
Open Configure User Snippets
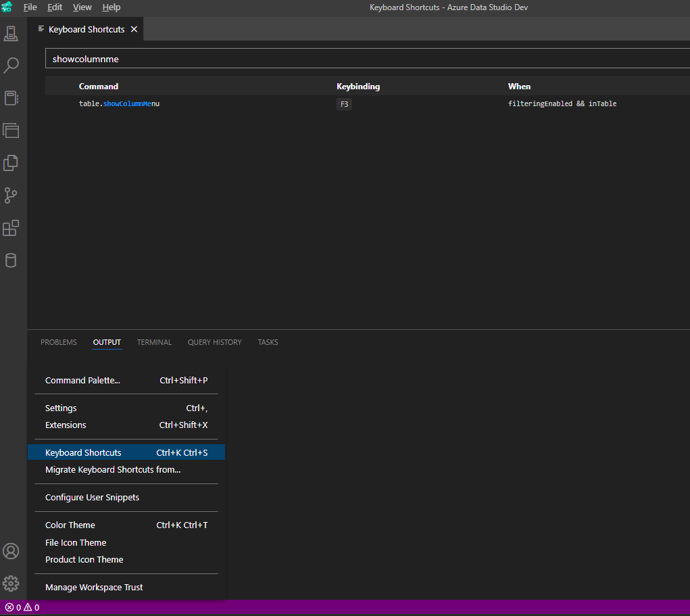pyautogui.click(x=91, y=497)
